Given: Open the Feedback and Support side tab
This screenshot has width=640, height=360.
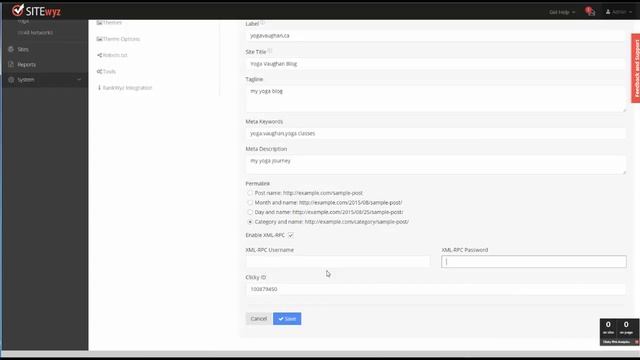Looking at the screenshot, I should click(636, 68).
